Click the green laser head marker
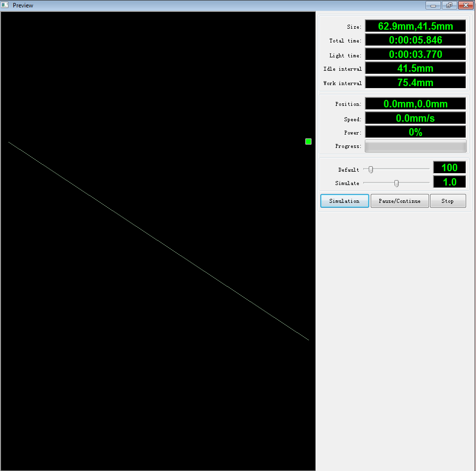The image size is (476, 471). 308,141
